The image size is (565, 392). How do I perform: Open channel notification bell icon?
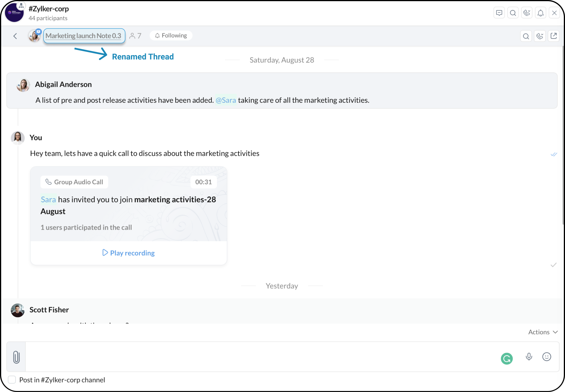point(540,13)
